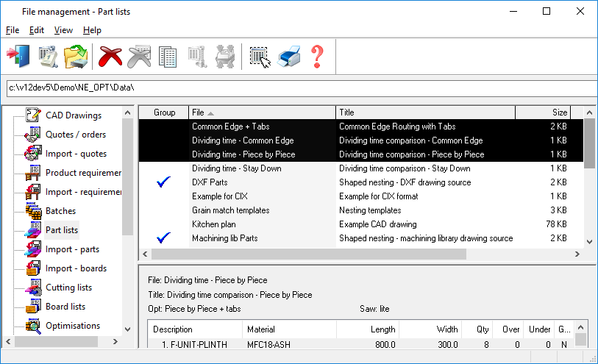The width and height of the screenshot is (598, 364).
Task: Sort by the Title column header
Action: pos(426,113)
